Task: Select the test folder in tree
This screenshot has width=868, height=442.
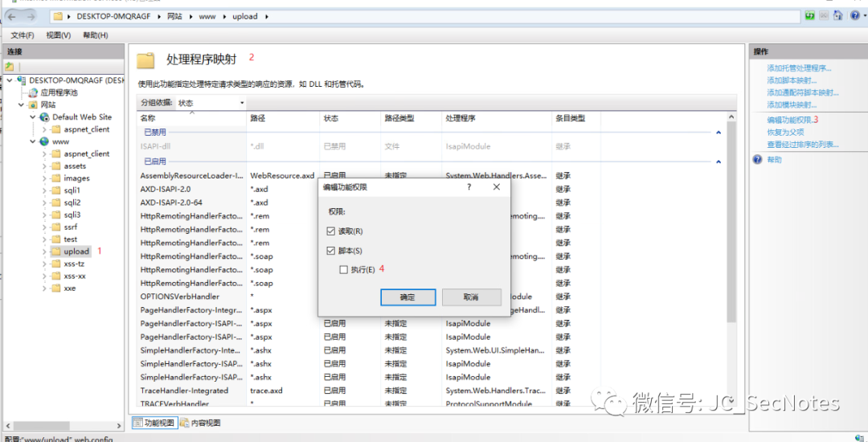Action: pyautogui.click(x=70, y=239)
